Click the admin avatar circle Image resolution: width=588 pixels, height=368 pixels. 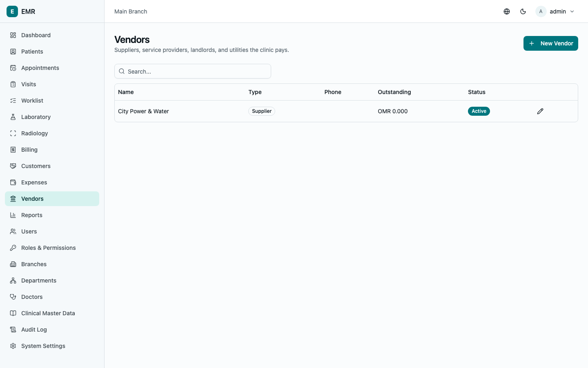coord(541,11)
